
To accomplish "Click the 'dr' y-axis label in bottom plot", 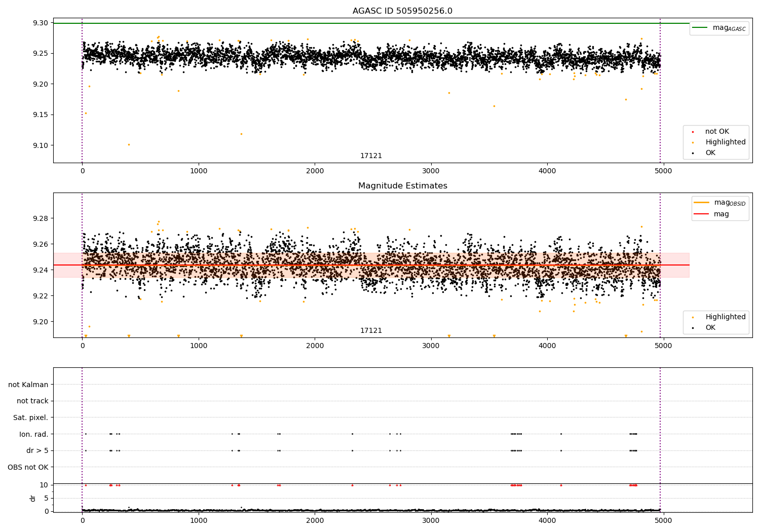I will tap(33, 498).
